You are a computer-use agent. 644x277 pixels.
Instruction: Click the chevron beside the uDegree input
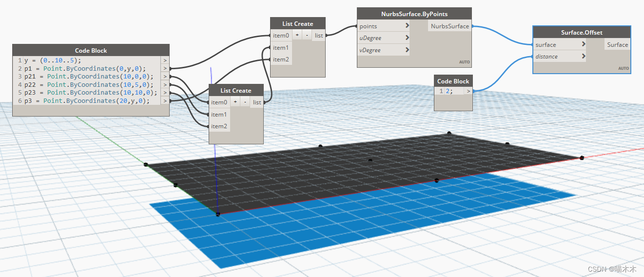click(x=407, y=38)
